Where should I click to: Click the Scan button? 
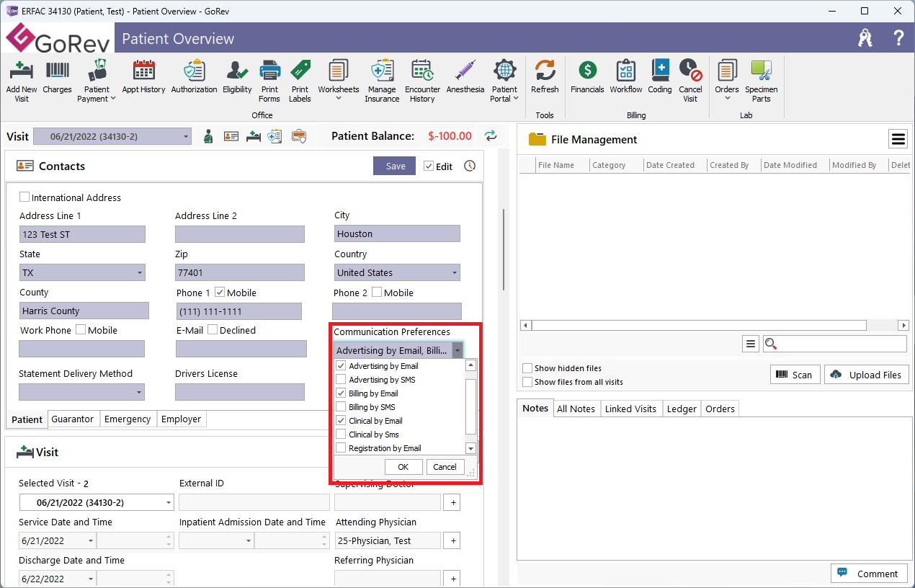(x=795, y=375)
